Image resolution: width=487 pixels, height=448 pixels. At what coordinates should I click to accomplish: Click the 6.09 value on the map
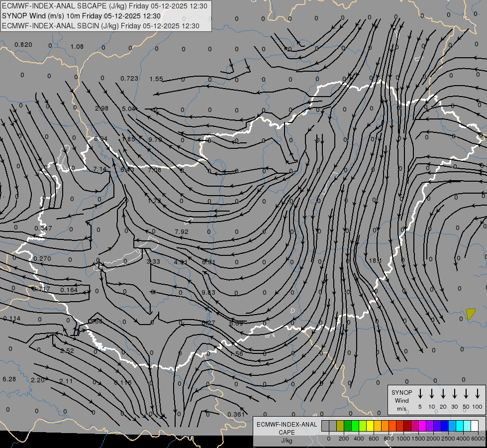tap(236, 324)
